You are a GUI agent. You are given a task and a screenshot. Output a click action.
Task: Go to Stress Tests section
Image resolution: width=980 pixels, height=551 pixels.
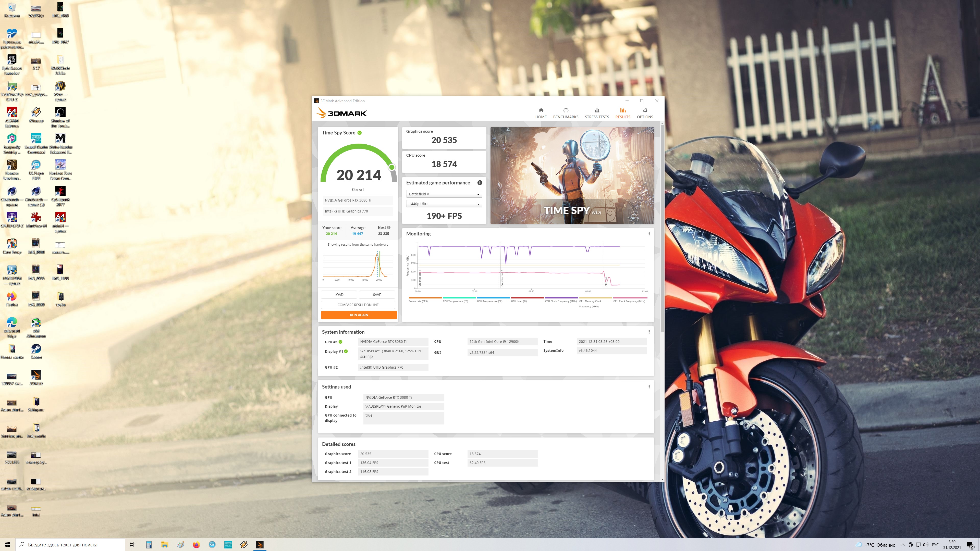coord(596,113)
